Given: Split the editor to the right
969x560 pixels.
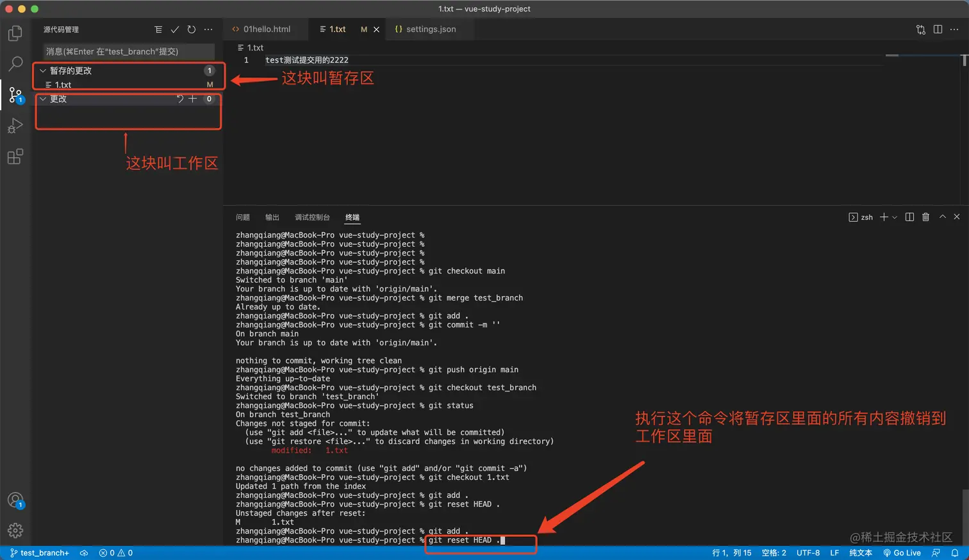Looking at the screenshot, I should click(938, 29).
